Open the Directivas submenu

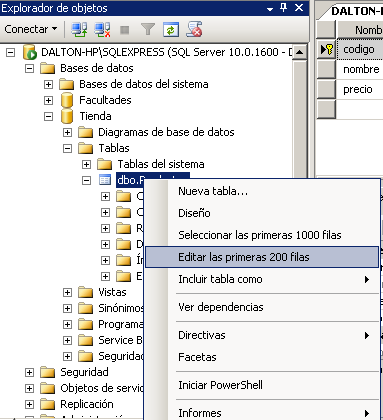click(262, 335)
